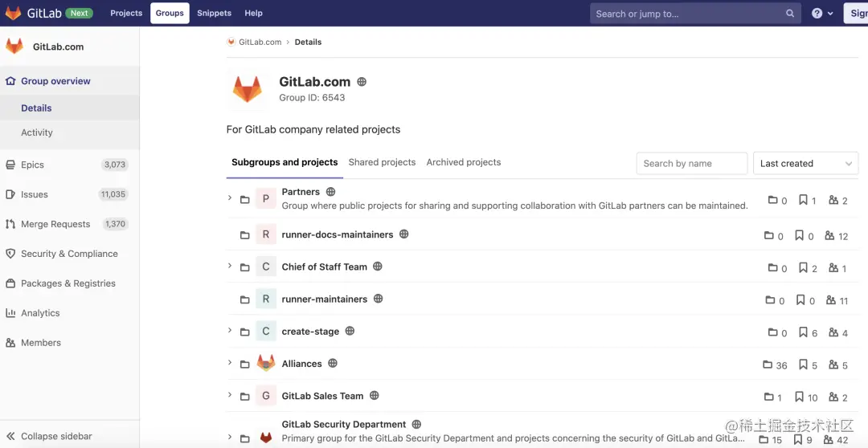Screen dimensions: 868x448
Task: Open Details in sidebar
Action: [x=36, y=108]
